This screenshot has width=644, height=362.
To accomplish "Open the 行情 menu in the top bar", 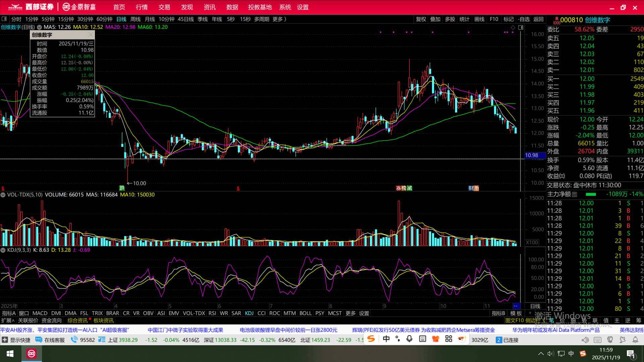I will tap(142, 7).
